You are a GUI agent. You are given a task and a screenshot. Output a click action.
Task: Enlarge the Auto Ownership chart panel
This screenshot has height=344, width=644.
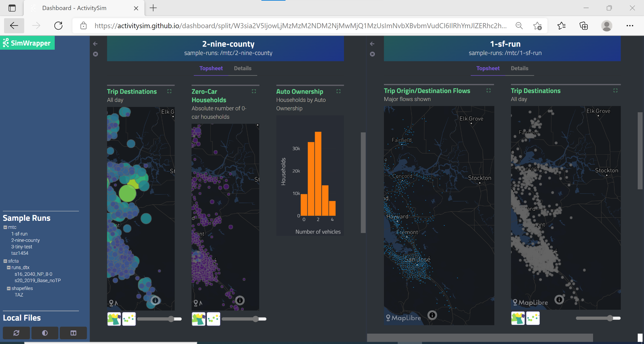(x=338, y=91)
